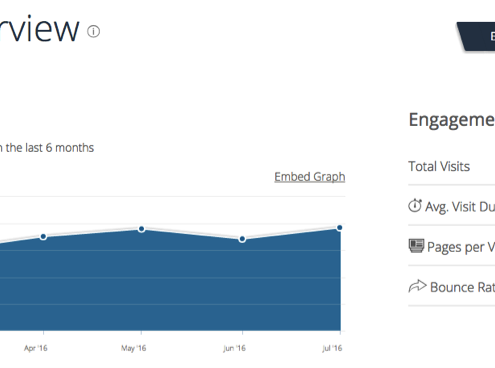Click the Apr '16 axis label
Viewport: 495px width, 368px height.
(x=36, y=348)
